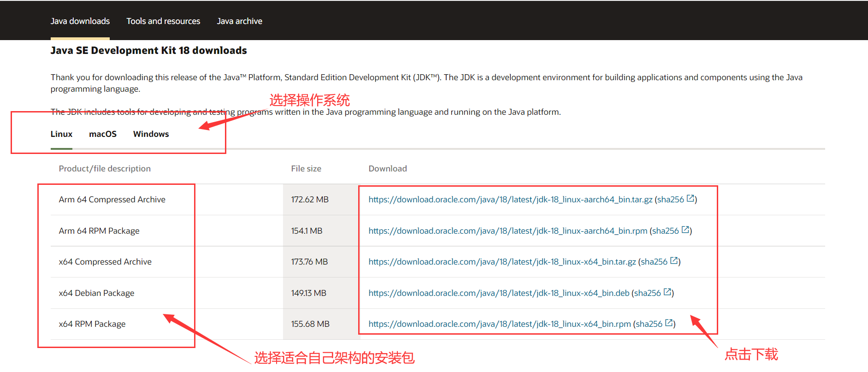
Task: Open Tools and resources tab
Action: pyautogui.click(x=163, y=21)
